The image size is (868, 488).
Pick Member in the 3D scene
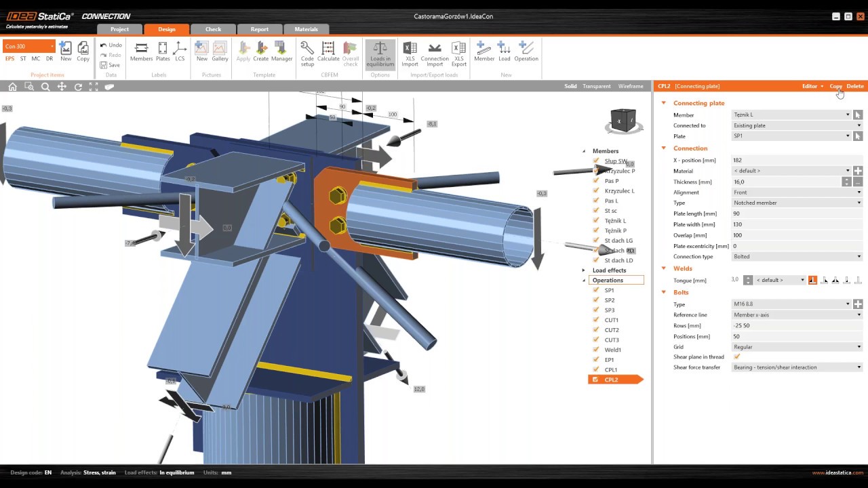[858, 115]
